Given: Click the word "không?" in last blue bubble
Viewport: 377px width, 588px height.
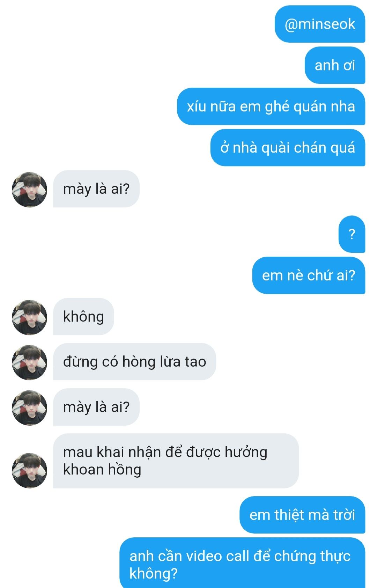Looking at the screenshot, I should (x=154, y=574).
